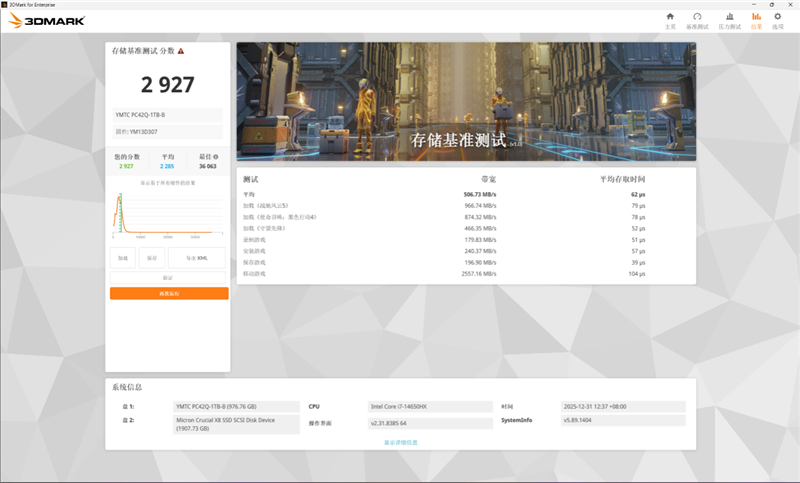
Task: Click the info icon next to 最佳
Action: click(216, 157)
